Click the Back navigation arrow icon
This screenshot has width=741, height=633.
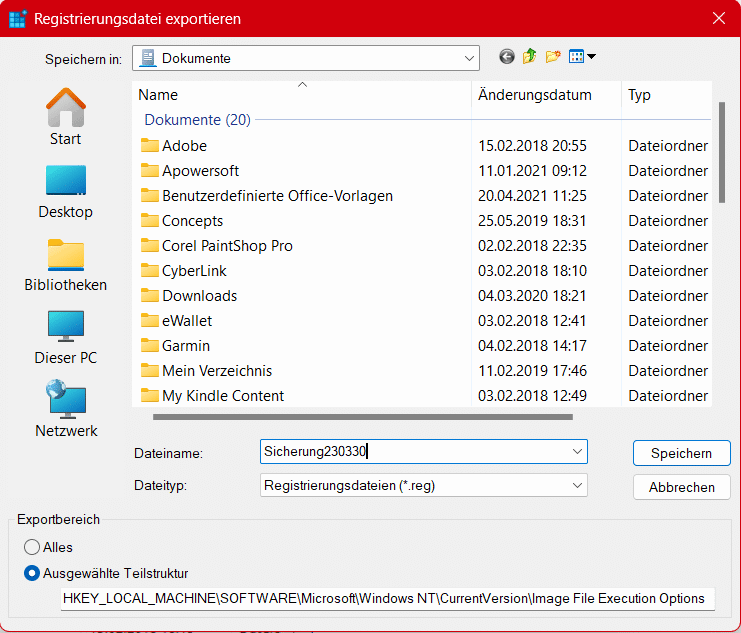pos(507,57)
